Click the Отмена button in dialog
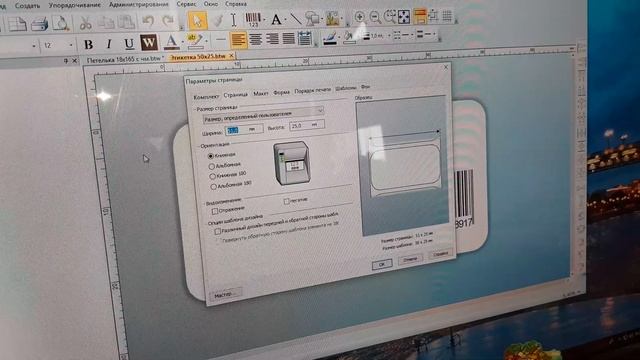The image size is (640, 360). click(410, 259)
